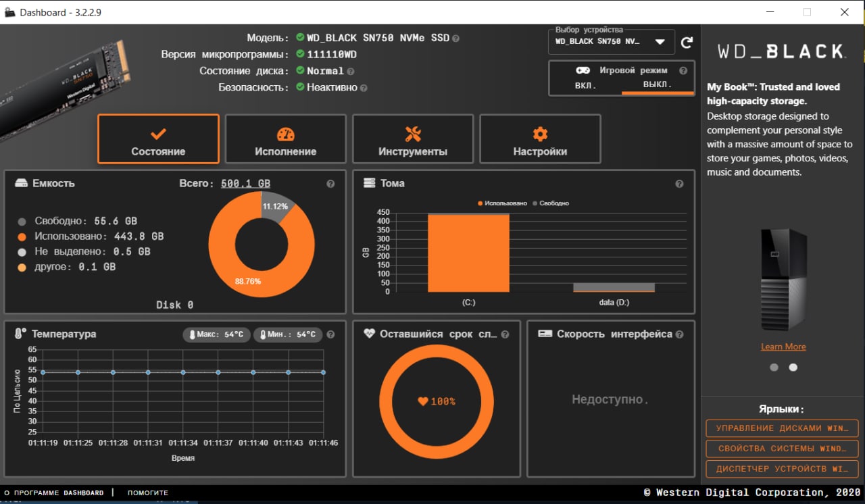Viewport: 865px width, 504px height.
Task: Click the Недоступно. interface speed text
Action: [x=610, y=400]
